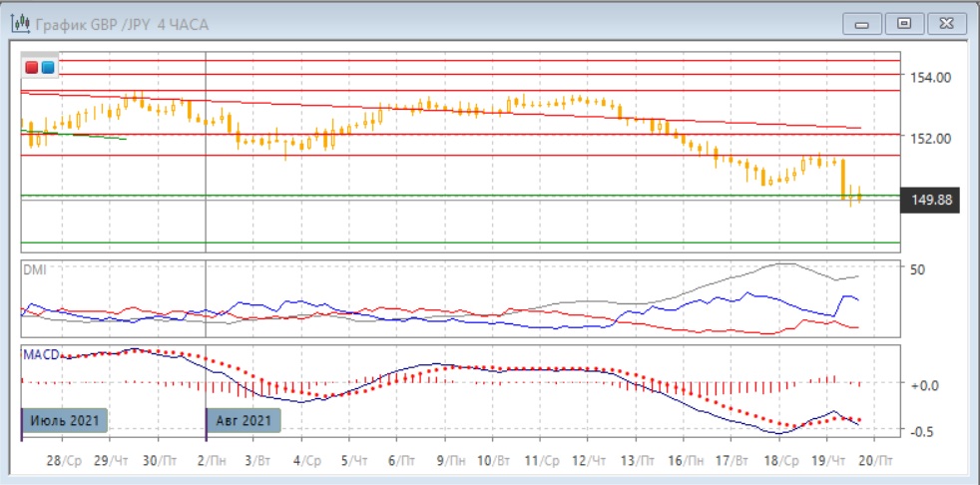
Task: Click the 9/Пн date on time axis
Action: (449, 461)
